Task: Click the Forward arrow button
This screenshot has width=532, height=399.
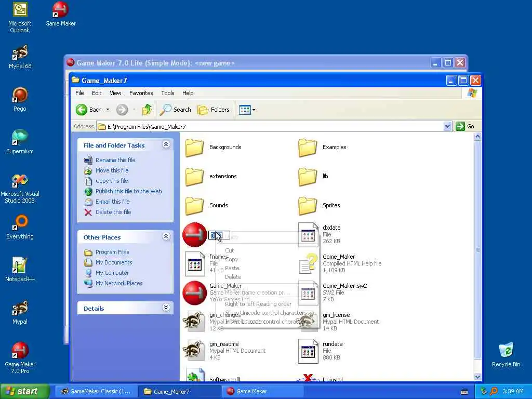Action: click(122, 110)
